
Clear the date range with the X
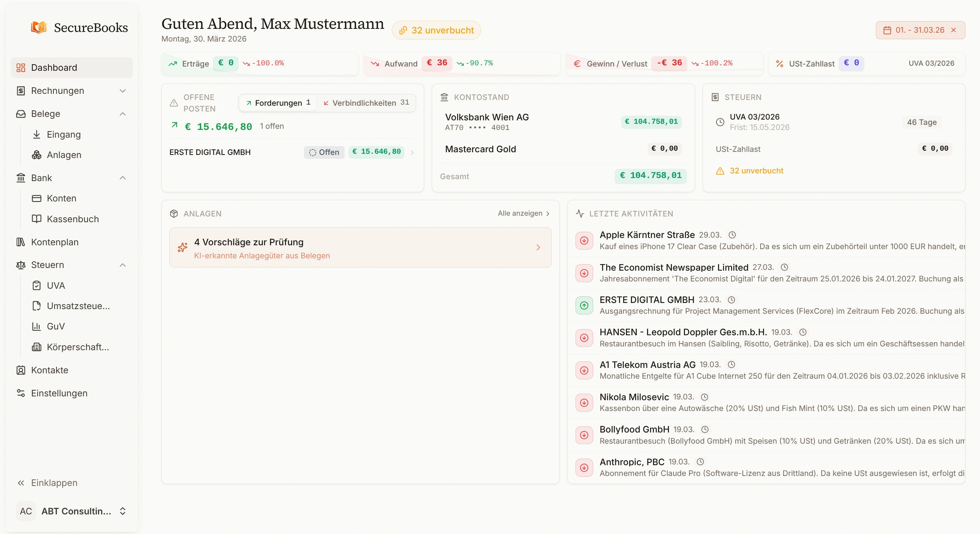tap(953, 30)
